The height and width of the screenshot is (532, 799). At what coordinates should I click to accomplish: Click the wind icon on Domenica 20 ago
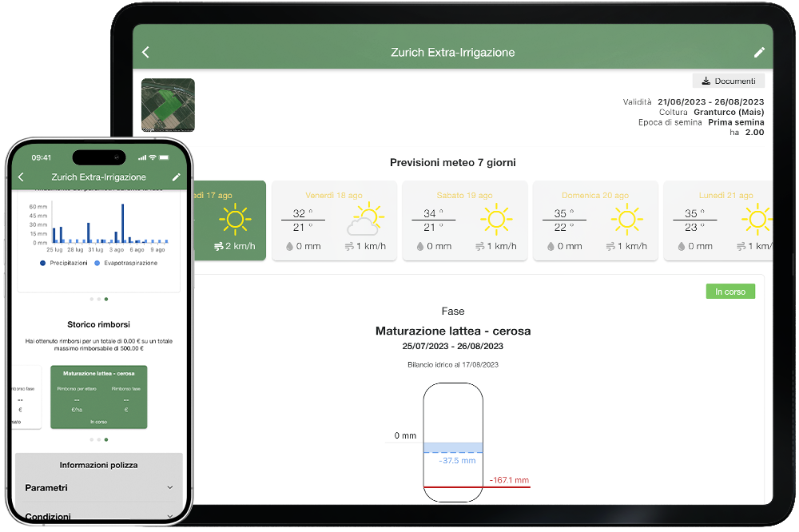(610, 247)
